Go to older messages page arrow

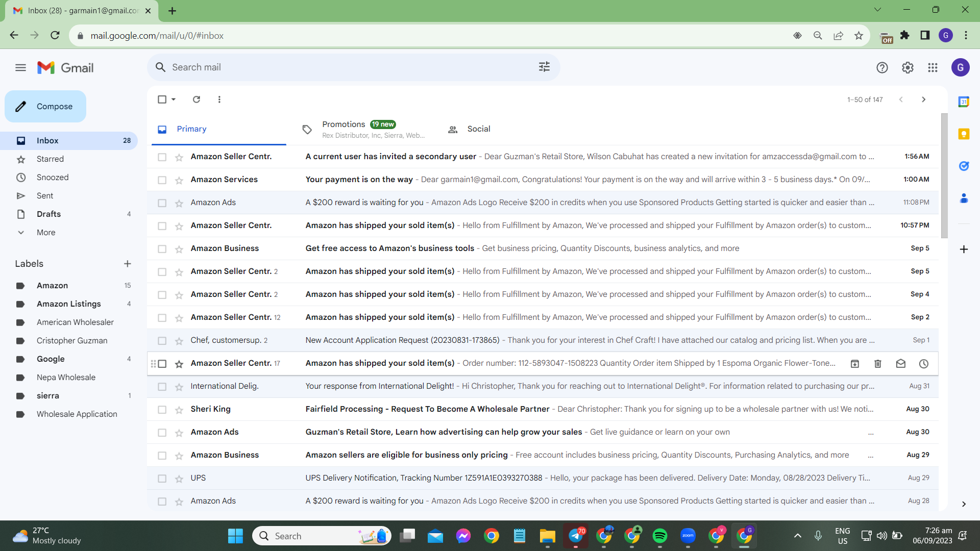923,99
